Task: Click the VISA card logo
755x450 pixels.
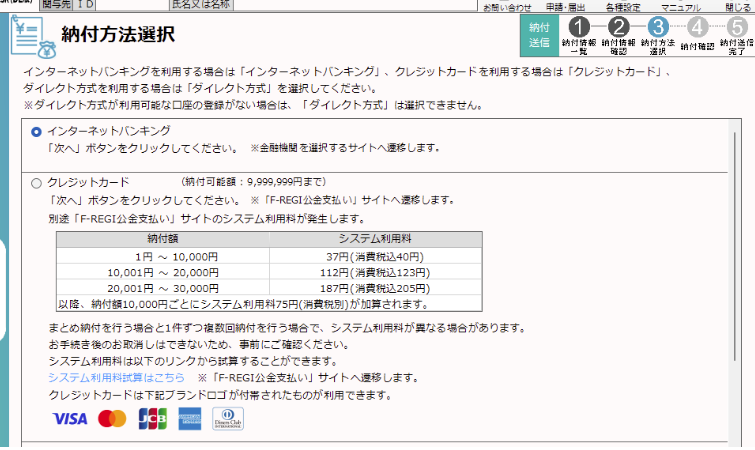Action: [x=70, y=418]
